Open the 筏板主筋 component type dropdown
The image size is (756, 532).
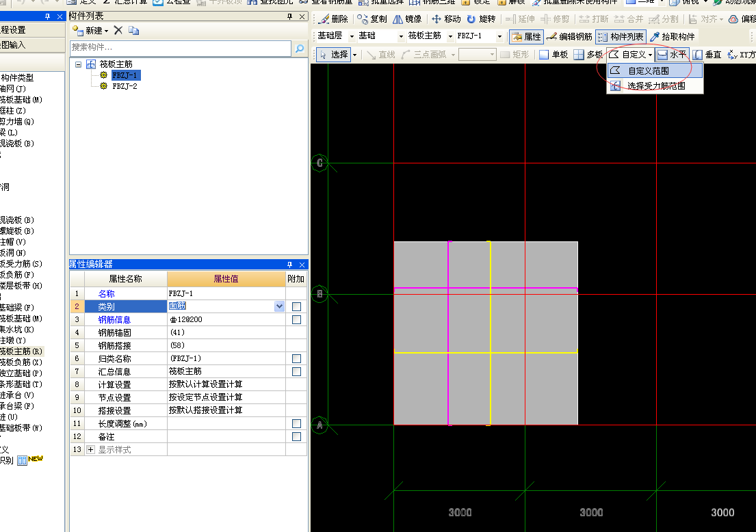pos(450,36)
